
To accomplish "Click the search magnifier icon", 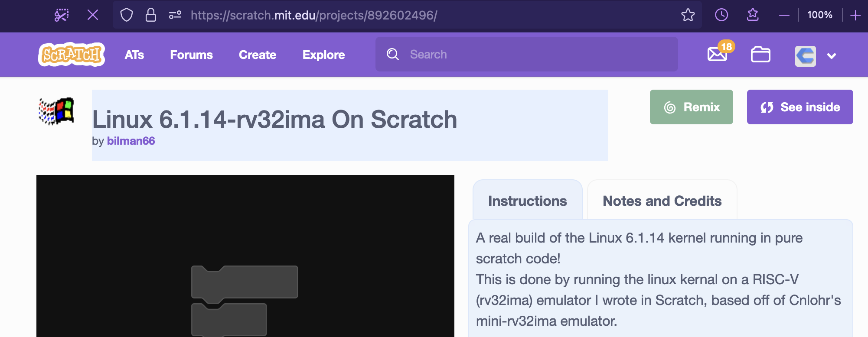I will (392, 54).
